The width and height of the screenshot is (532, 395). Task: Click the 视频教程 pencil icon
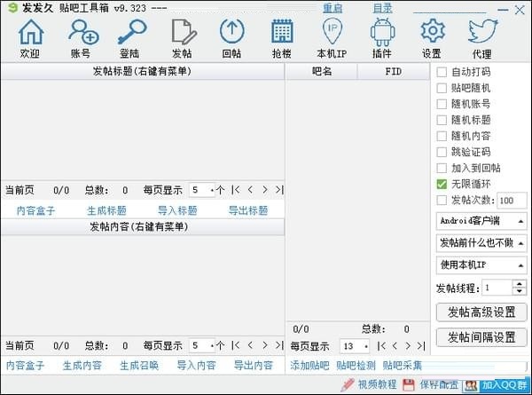coord(348,385)
